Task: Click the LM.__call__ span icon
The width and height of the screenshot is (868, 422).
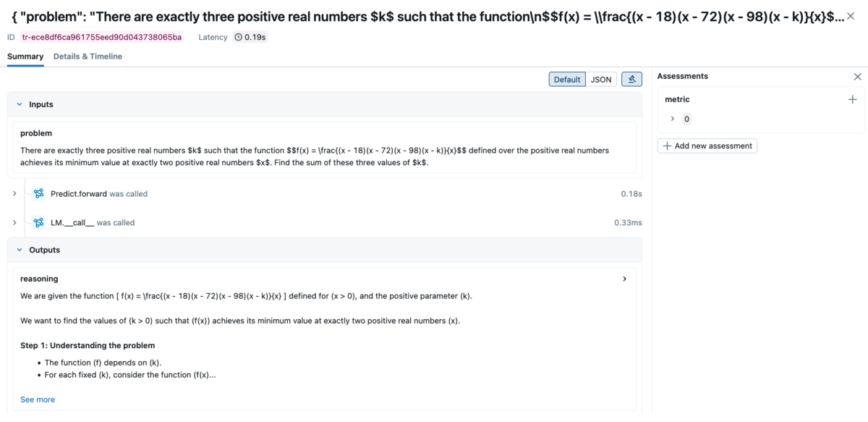Action: click(x=39, y=223)
